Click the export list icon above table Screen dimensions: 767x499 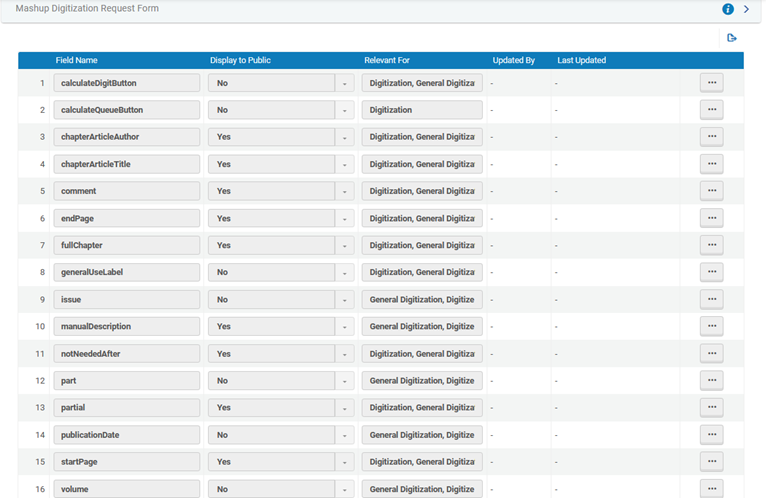coord(732,38)
